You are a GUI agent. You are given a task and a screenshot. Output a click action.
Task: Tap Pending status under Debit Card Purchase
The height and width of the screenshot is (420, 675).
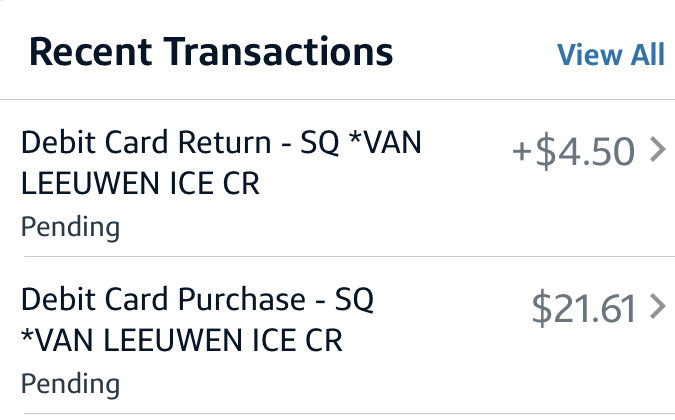70,384
